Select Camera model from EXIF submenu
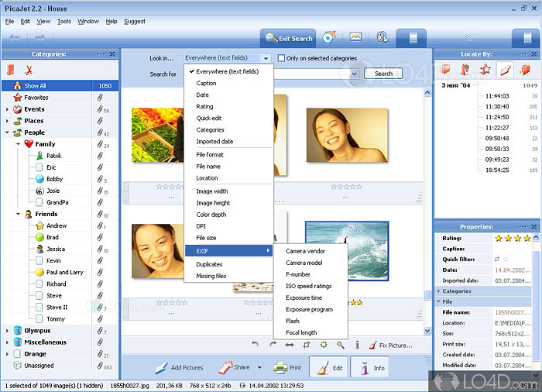Viewport: 542px width, 392px height. [x=304, y=263]
